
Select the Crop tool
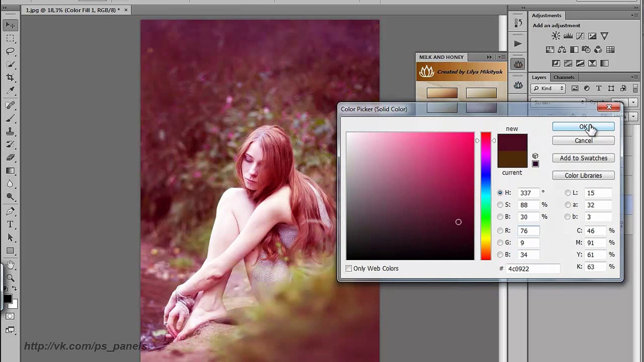click(x=10, y=77)
